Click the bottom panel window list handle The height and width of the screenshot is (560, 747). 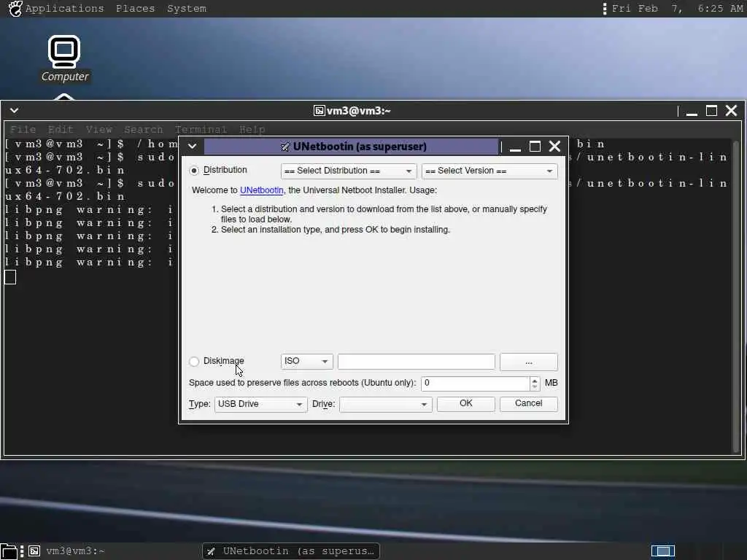tap(22, 551)
